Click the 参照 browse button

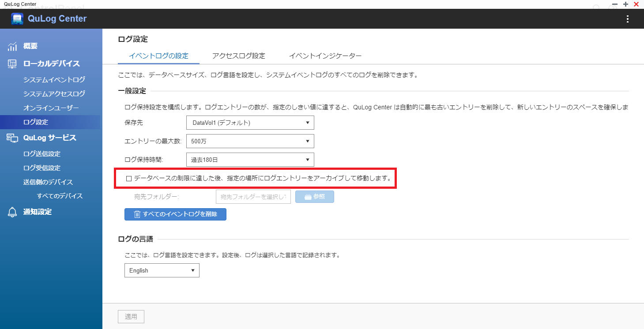coord(314,197)
